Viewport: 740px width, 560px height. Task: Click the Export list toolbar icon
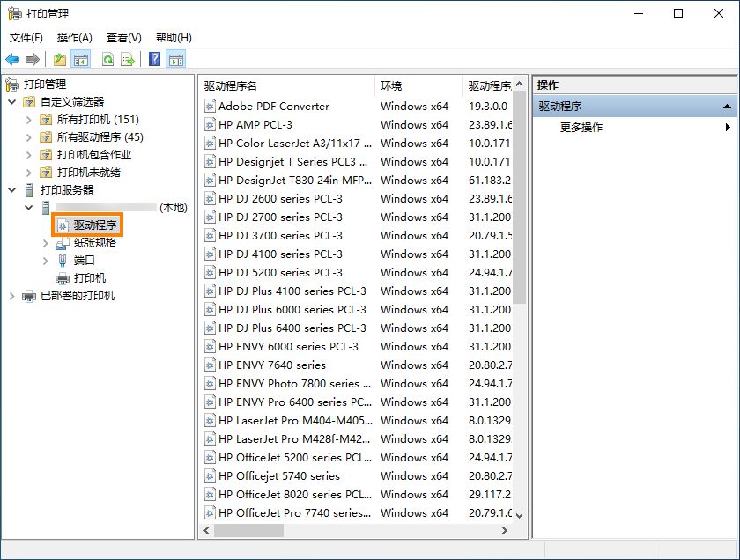[x=128, y=60]
